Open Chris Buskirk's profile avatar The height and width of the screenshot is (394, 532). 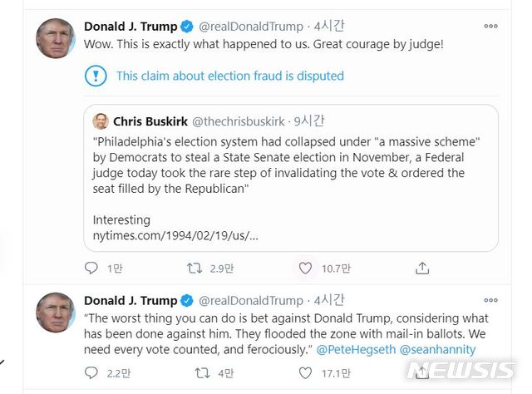[101, 121]
